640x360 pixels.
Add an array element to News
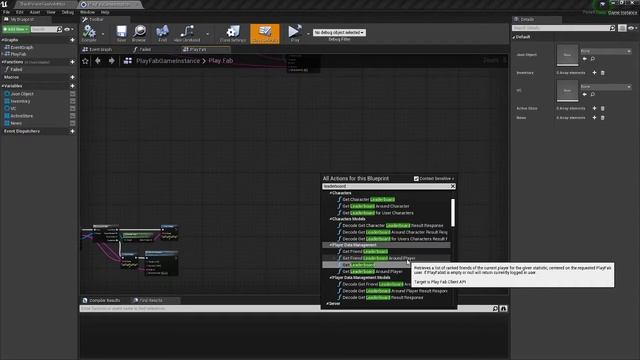tap(594, 118)
